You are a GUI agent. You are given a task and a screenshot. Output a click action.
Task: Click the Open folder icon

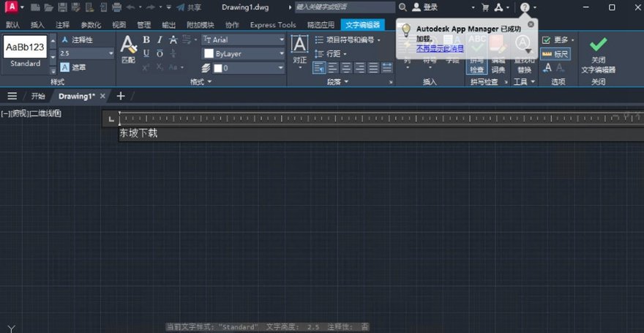point(49,7)
